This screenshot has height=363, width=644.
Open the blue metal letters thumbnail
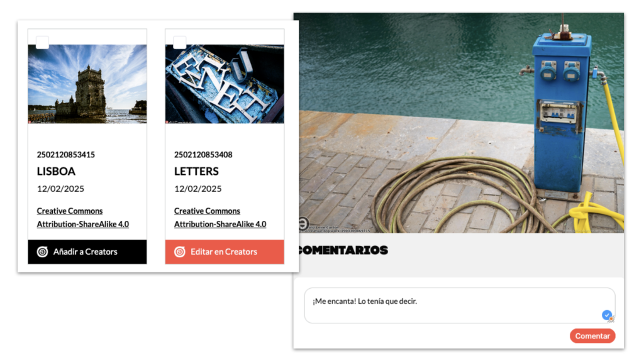click(x=225, y=84)
